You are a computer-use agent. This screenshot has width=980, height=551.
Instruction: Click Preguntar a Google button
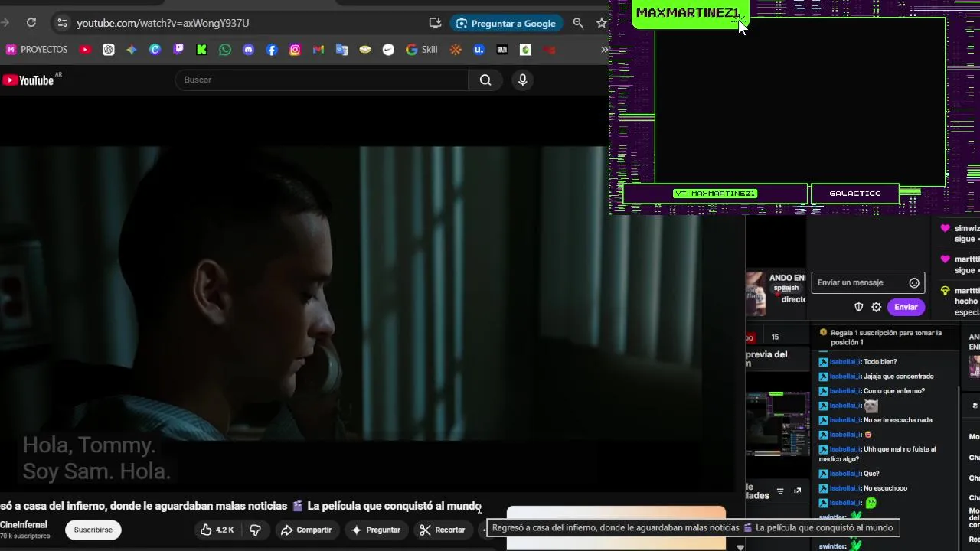pyautogui.click(x=505, y=23)
